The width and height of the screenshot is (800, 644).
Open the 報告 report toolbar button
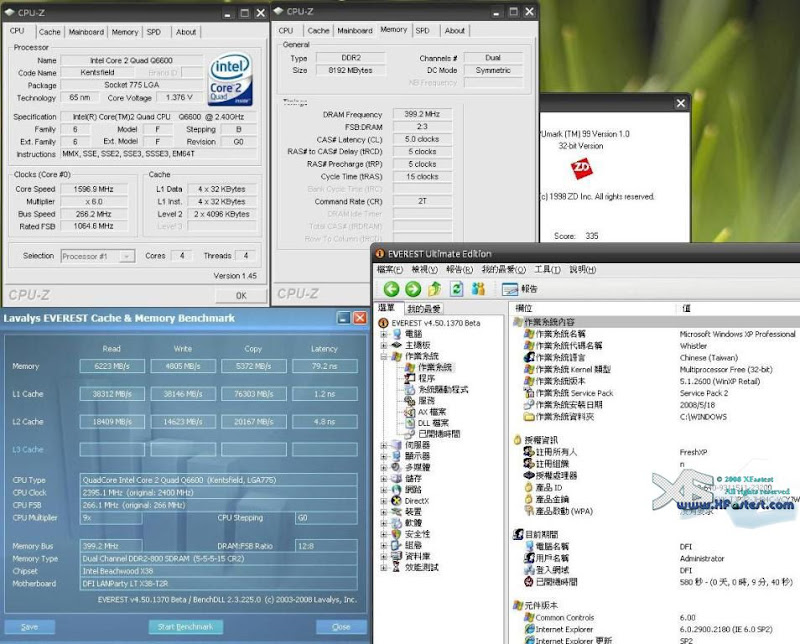click(x=520, y=289)
